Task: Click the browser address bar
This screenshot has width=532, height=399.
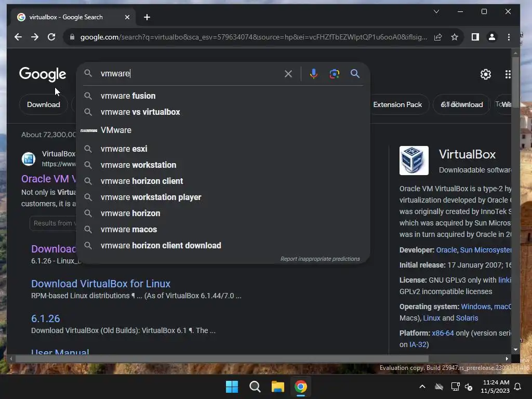Action: coord(254,37)
